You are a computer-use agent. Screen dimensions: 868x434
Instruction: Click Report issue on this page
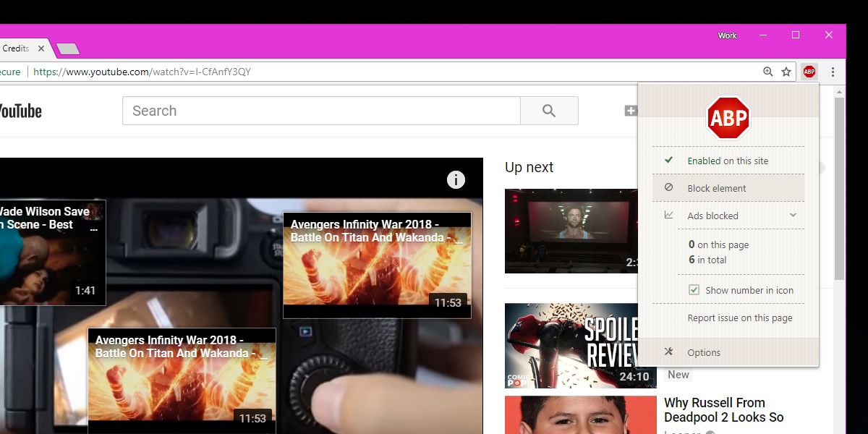tap(740, 318)
